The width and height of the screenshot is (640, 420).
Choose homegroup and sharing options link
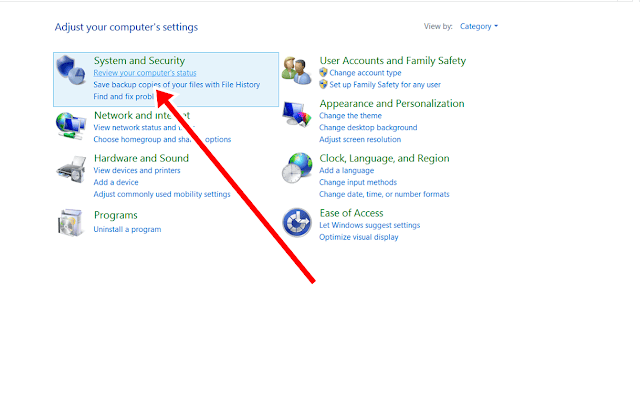click(x=162, y=139)
